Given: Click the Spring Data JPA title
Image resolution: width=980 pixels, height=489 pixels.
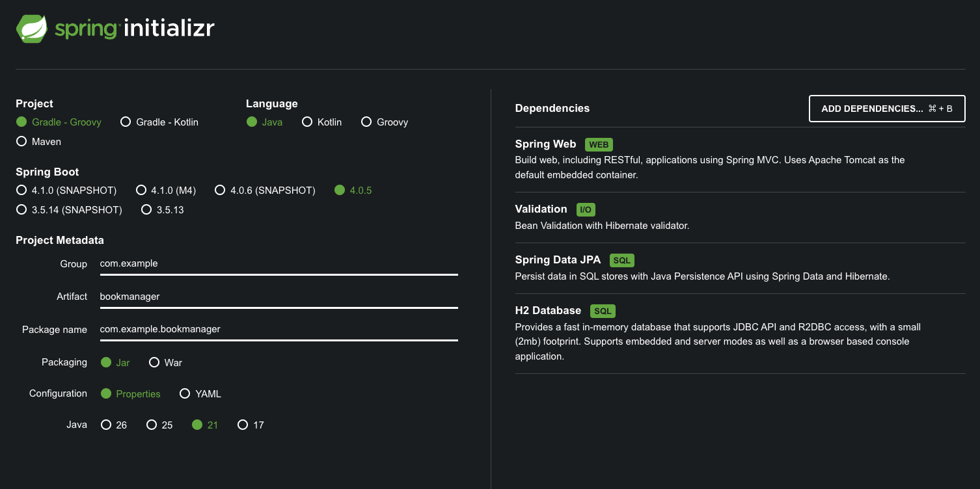Looking at the screenshot, I should coord(558,260).
